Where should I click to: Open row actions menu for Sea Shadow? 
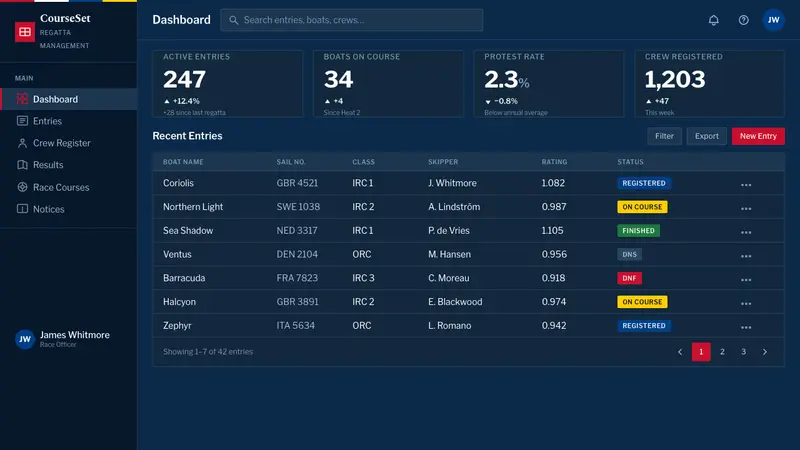click(x=746, y=232)
